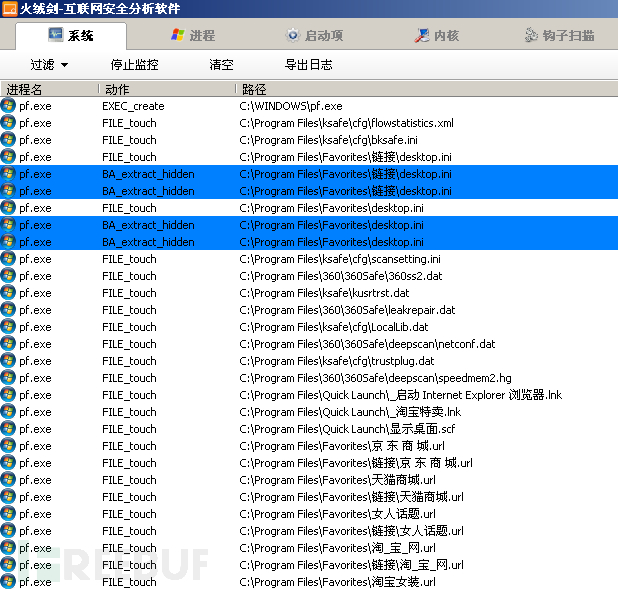Screen dimensions: 618x589
Task: Click the 导出日志 button
Action: (309, 65)
